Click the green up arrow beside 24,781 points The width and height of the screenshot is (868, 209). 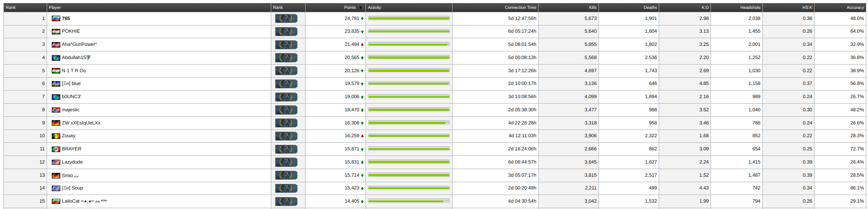pyautogui.click(x=362, y=19)
